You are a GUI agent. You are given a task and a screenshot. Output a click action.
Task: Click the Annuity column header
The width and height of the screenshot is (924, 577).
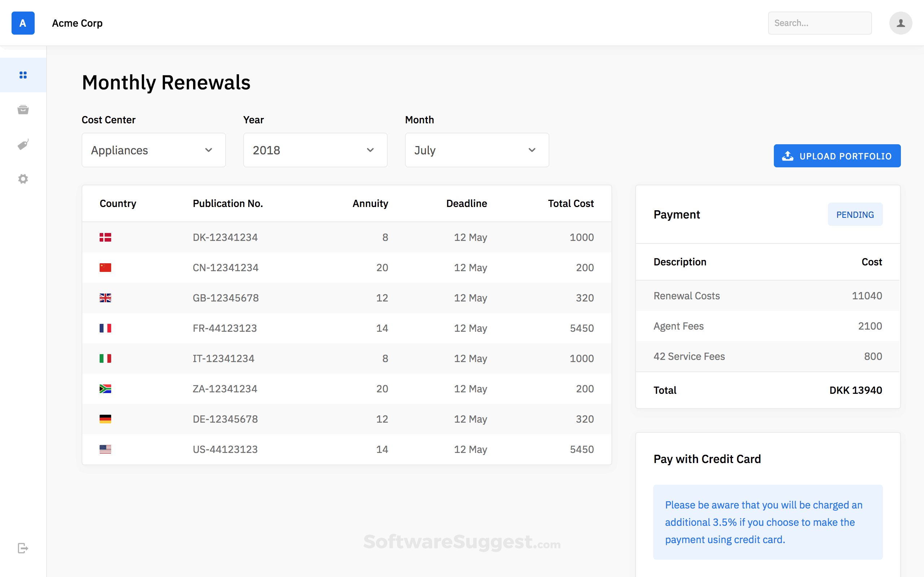point(370,203)
